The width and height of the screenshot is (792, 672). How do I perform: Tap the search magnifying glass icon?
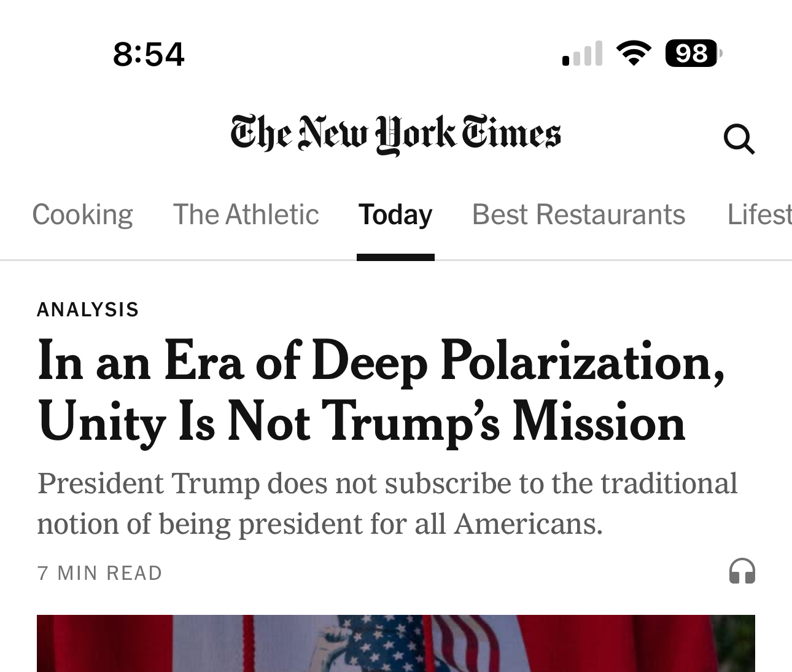pyautogui.click(x=739, y=139)
